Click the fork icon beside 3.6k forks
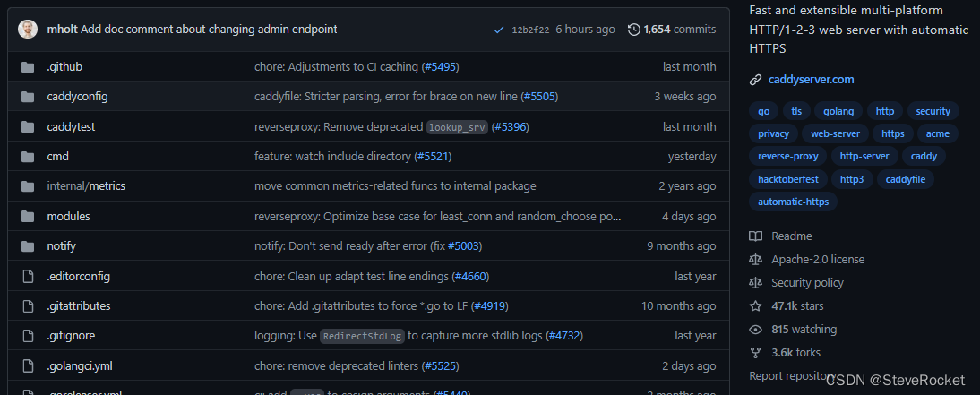This screenshot has height=395, width=980. pyautogui.click(x=756, y=353)
